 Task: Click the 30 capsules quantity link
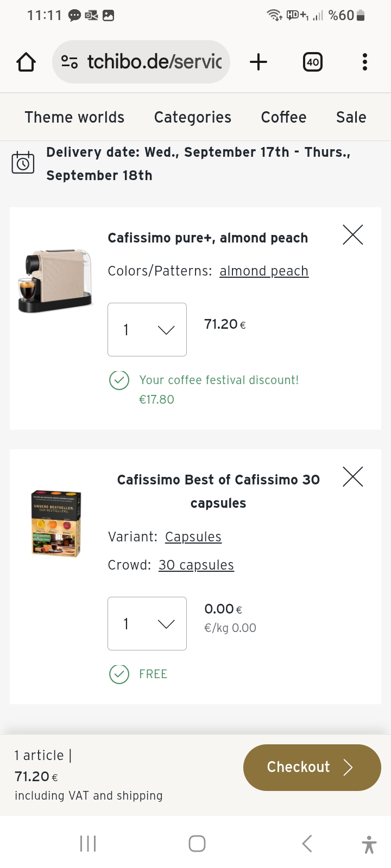point(196,565)
